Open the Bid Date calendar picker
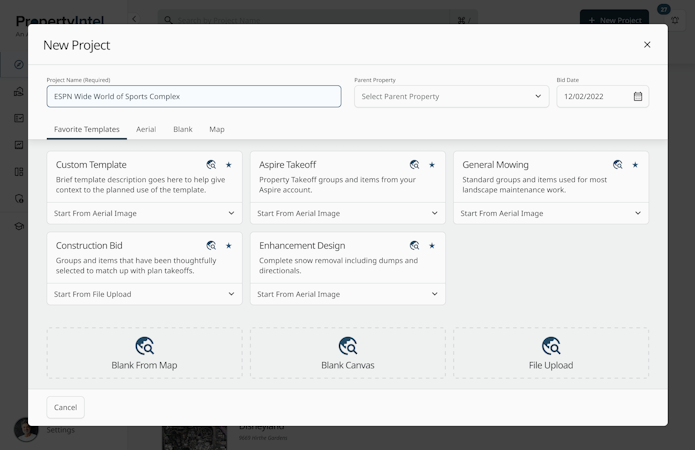695x450 pixels. click(x=638, y=97)
